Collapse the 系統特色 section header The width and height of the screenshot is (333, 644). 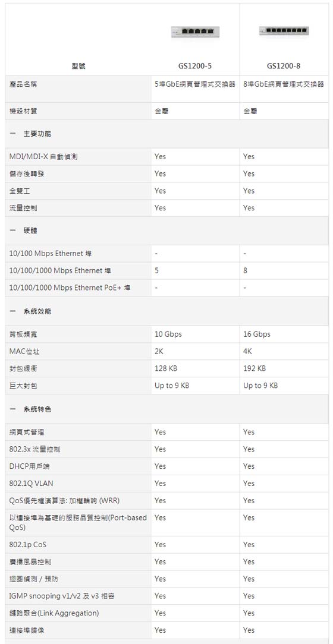point(166,409)
